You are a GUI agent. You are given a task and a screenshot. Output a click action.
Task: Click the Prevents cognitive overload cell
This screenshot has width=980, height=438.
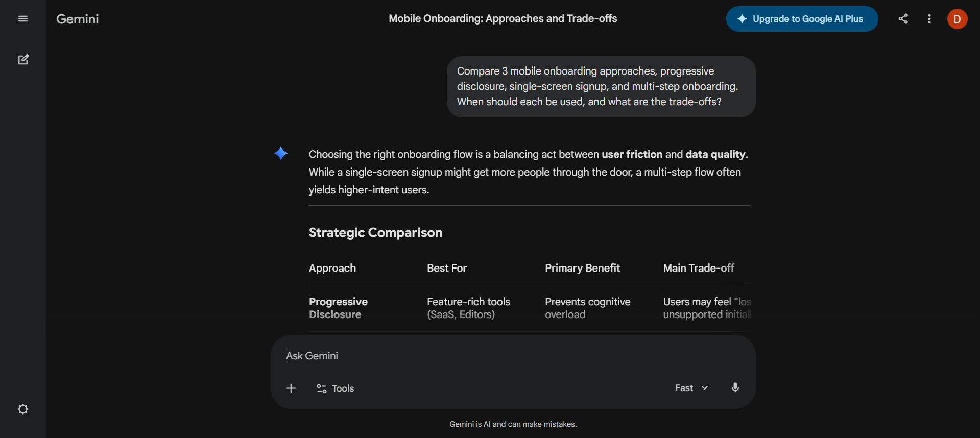click(x=587, y=308)
